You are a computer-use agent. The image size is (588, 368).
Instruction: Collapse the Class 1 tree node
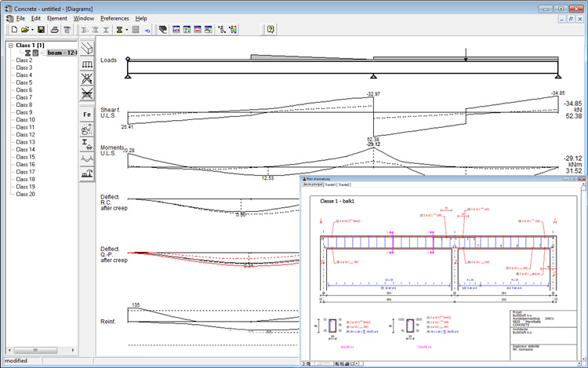11,46
